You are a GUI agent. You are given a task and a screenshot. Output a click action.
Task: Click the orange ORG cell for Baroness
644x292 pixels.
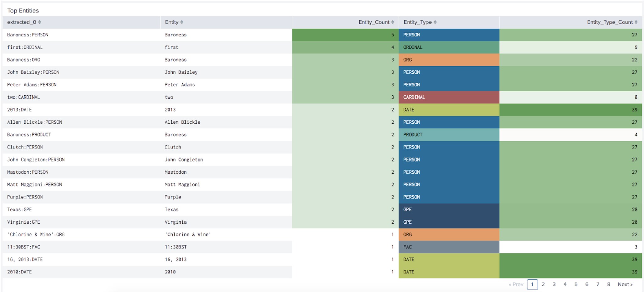coord(449,60)
